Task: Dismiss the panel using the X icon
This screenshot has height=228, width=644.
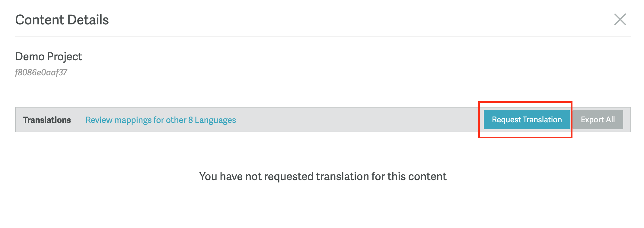Action: click(x=620, y=20)
